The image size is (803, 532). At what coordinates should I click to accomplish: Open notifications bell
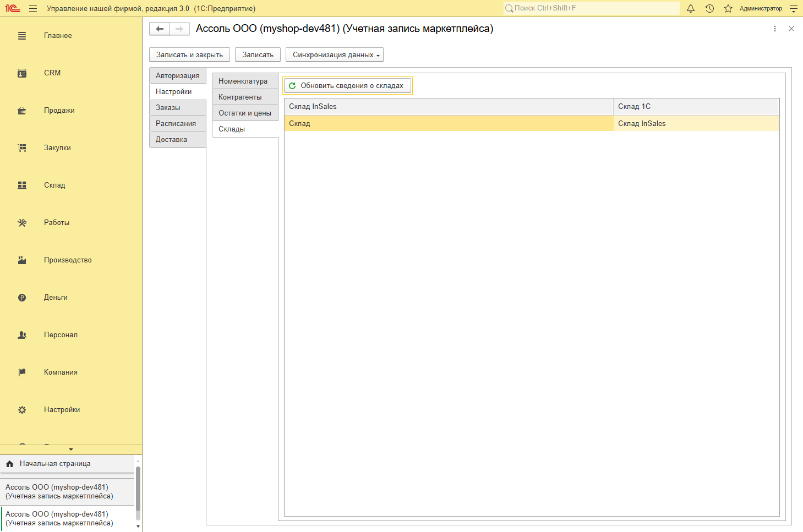click(x=691, y=8)
